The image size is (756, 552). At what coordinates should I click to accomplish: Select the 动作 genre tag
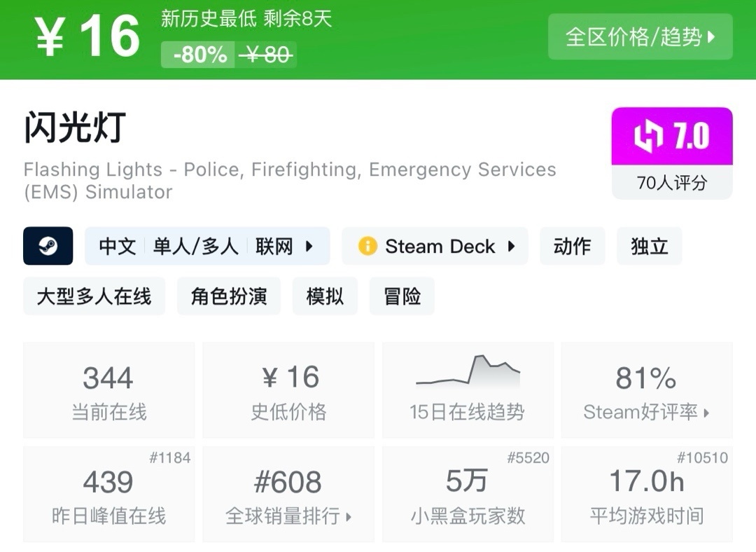[572, 246]
